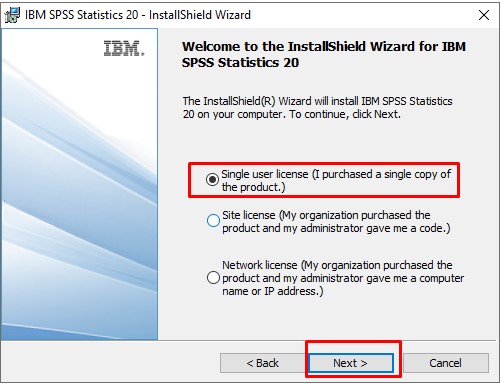The image size is (503, 387).
Task: Click the installer icon in title bar
Action: tap(12, 15)
